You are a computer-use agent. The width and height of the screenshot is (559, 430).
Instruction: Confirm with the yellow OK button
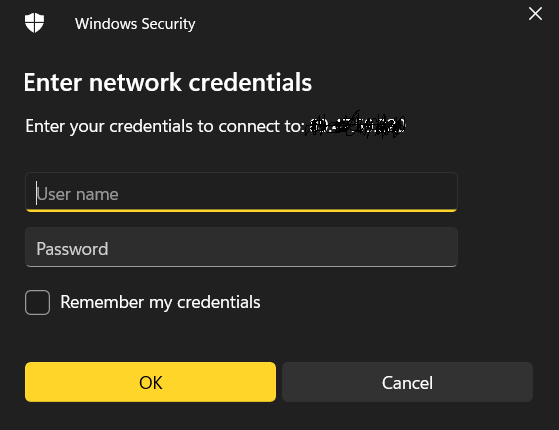(150, 382)
